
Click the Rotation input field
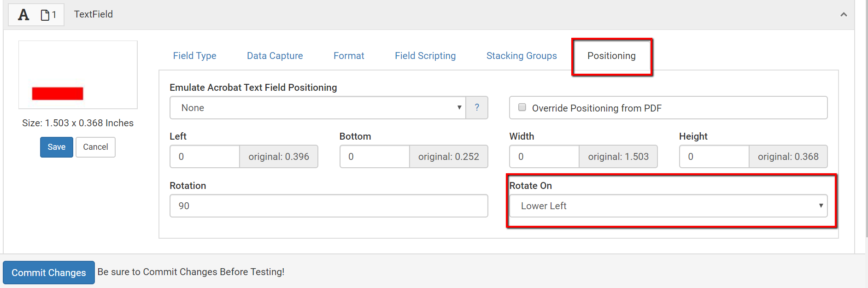click(x=329, y=206)
